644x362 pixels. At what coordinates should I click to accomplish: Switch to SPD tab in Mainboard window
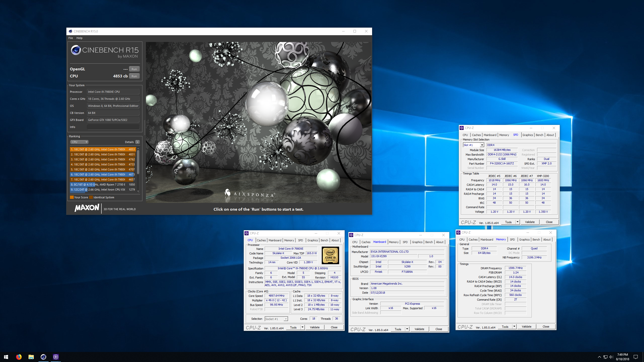(405, 242)
